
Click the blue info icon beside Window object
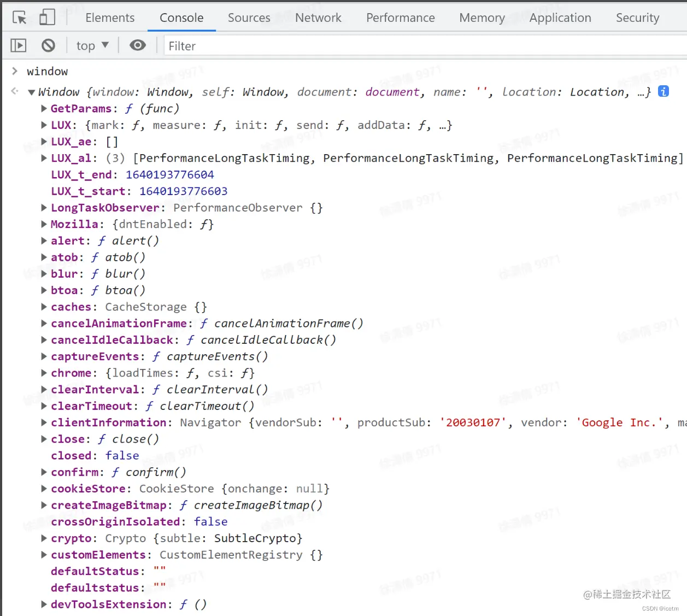coord(663,91)
